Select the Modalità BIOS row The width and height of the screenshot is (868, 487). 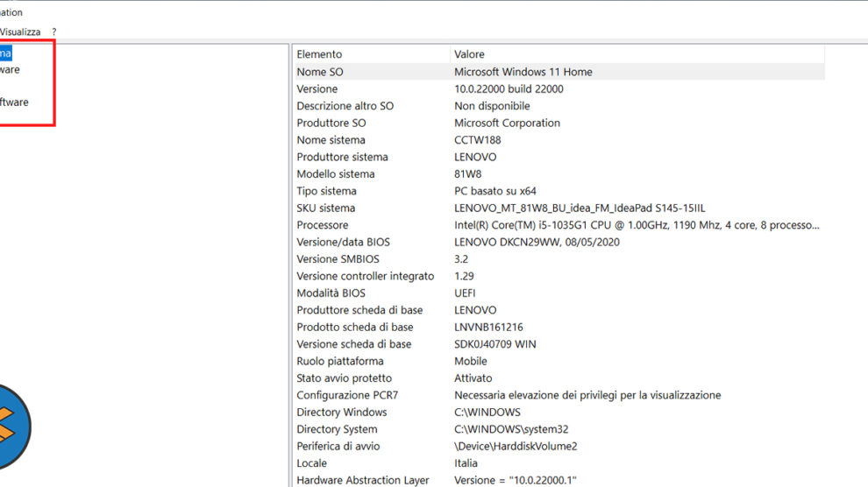click(331, 293)
